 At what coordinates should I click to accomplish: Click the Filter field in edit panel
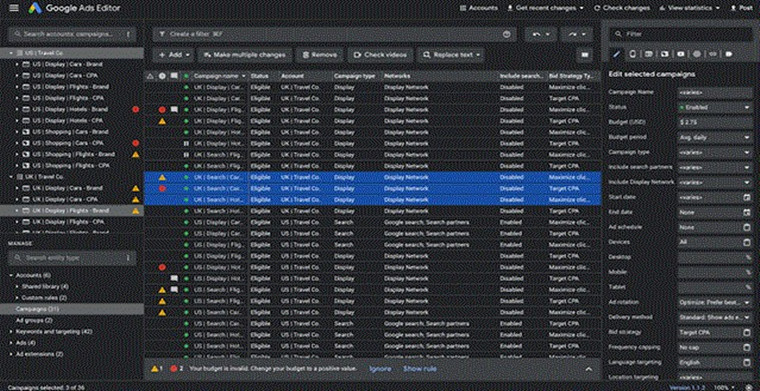[681, 34]
